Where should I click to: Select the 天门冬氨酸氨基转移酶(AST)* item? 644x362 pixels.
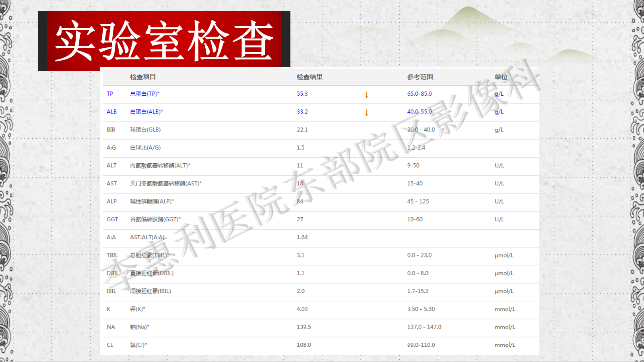166,183
